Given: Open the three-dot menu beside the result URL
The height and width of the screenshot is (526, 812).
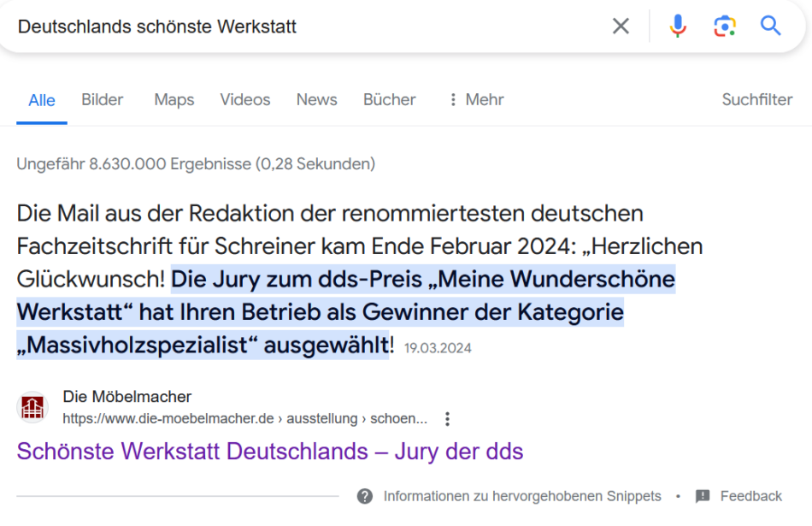Looking at the screenshot, I should [x=447, y=419].
